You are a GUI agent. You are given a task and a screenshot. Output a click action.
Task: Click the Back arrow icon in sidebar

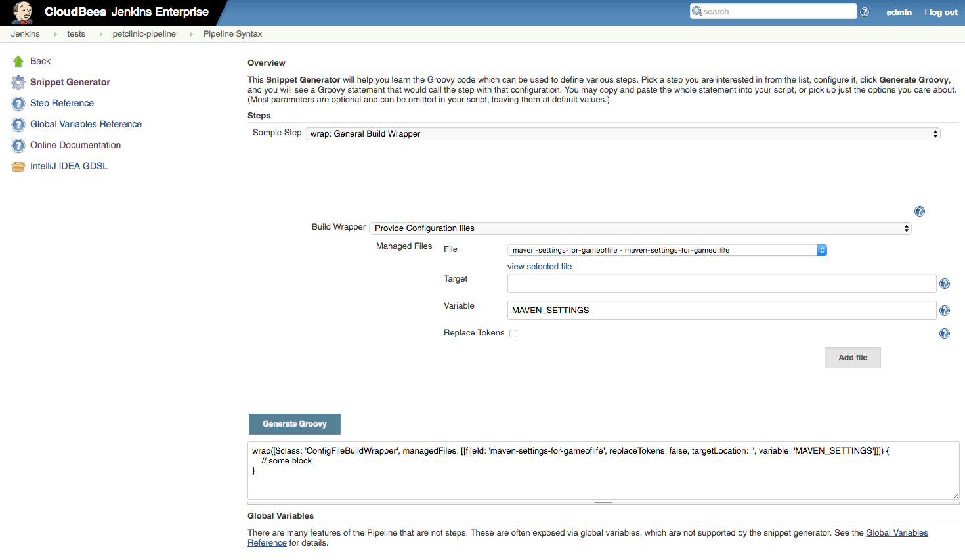16,60
